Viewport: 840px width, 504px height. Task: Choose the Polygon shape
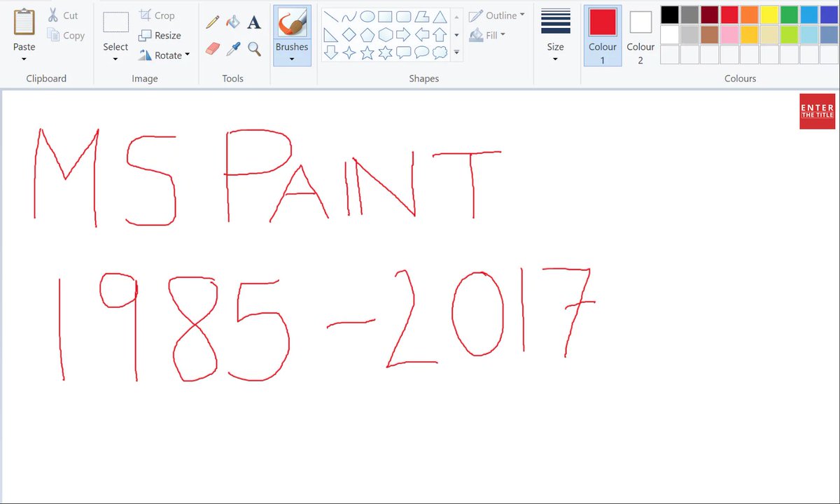coord(421,17)
